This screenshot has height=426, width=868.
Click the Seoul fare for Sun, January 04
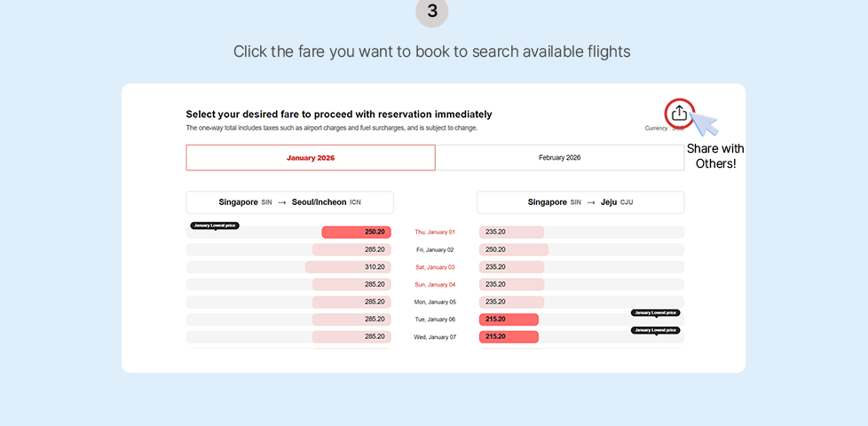[351, 285]
